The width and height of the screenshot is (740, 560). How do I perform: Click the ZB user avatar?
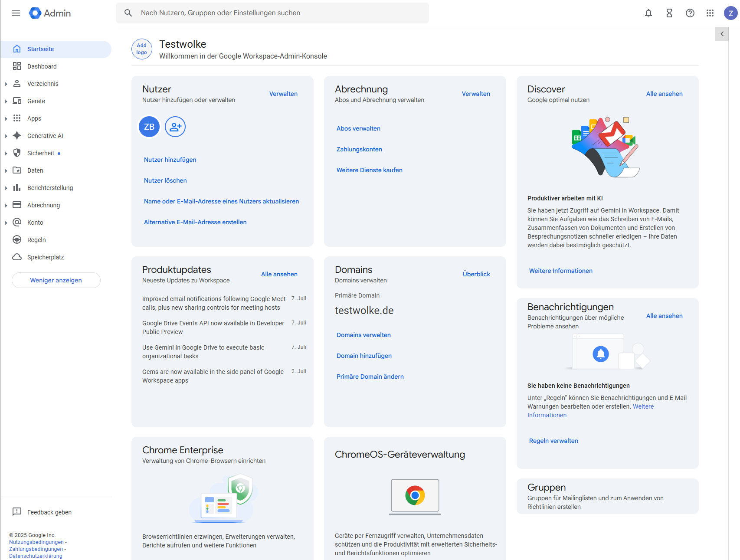coord(149,127)
